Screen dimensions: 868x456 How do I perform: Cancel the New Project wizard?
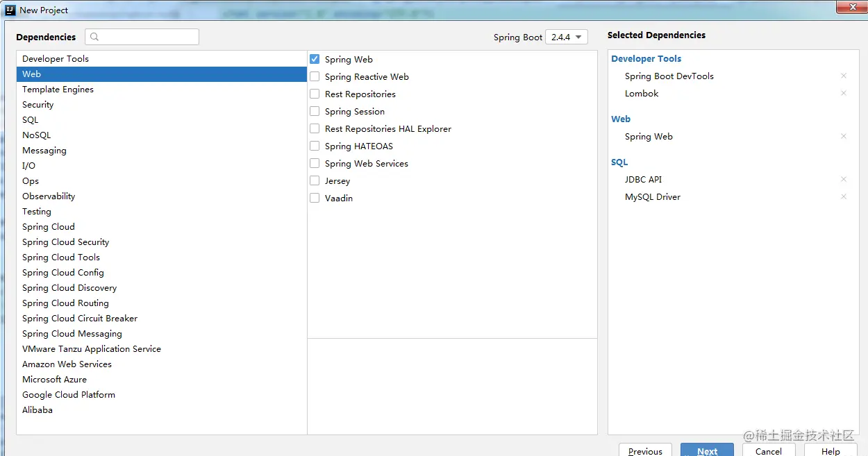tap(769, 450)
